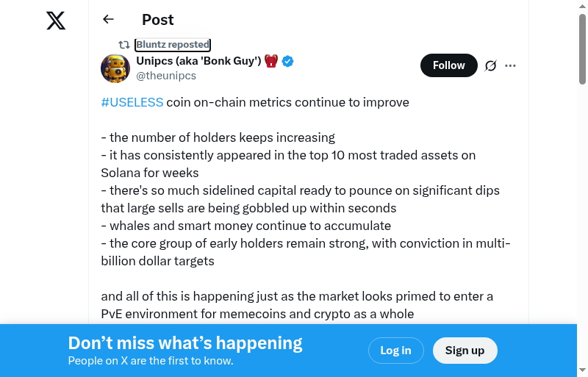Open the three-dot More menu
The width and height of the screenshot is (588, 377).
pos(511,66)
